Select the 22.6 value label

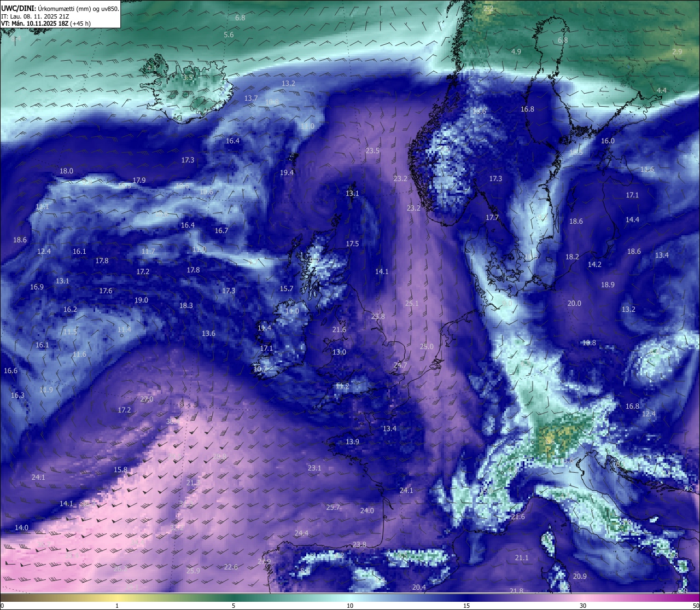[x=231, y=567]
